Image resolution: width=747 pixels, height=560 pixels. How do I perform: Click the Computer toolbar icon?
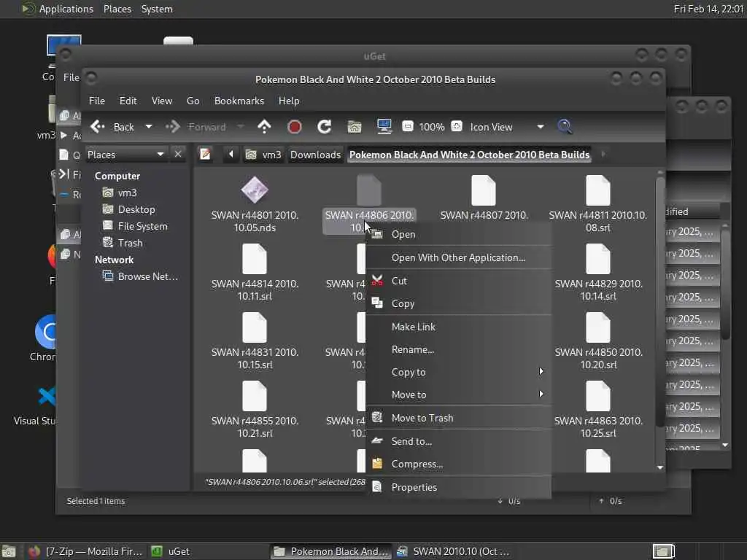pyautogui.click(x=384, y=127)
